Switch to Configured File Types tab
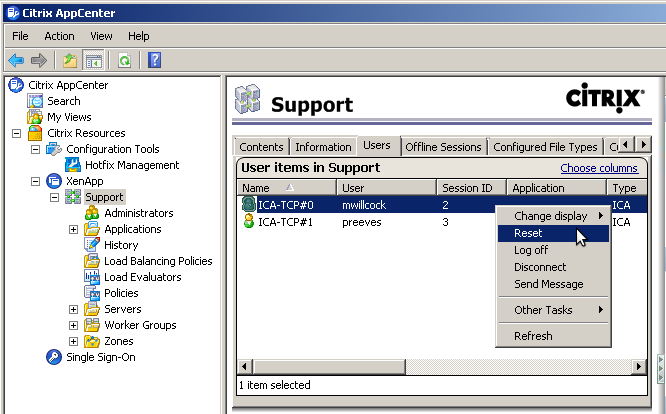Image resolution: width=666 pixels, height=414 pixels. (545, 147)
